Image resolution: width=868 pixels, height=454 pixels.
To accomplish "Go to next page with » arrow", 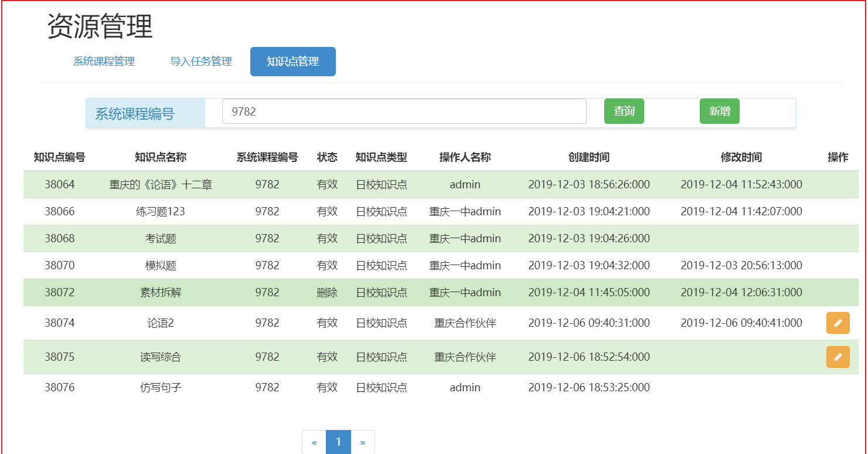I will tap(362, 442).
